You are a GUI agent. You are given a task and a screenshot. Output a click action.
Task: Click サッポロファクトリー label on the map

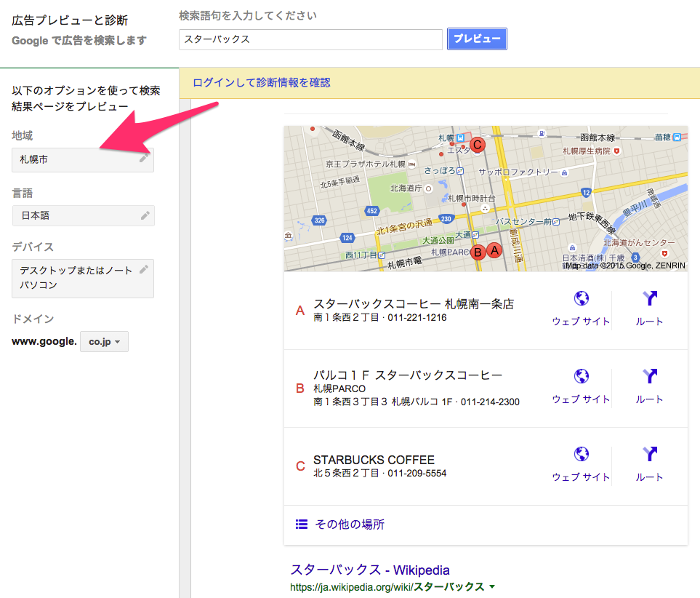pos(518,172)
